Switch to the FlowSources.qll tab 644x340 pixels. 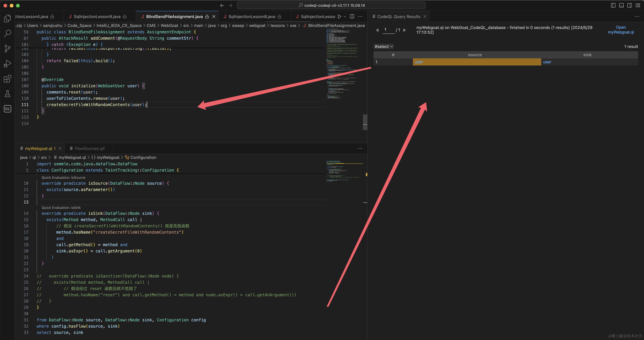point(89,149)
